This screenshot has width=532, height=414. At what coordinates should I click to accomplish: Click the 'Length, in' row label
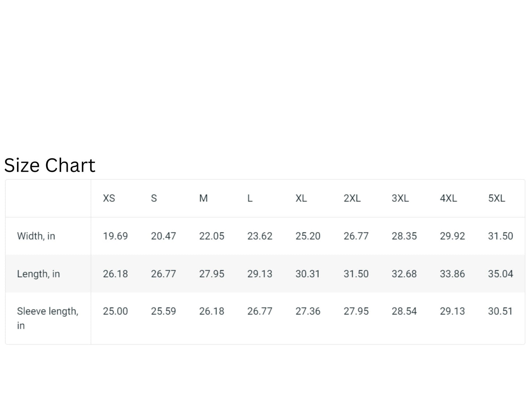(38, 274)
